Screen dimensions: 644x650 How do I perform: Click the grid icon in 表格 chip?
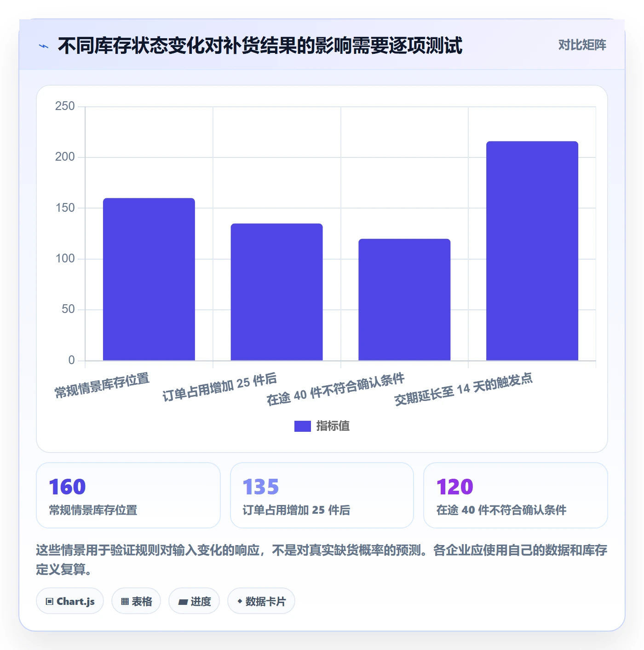125,602
